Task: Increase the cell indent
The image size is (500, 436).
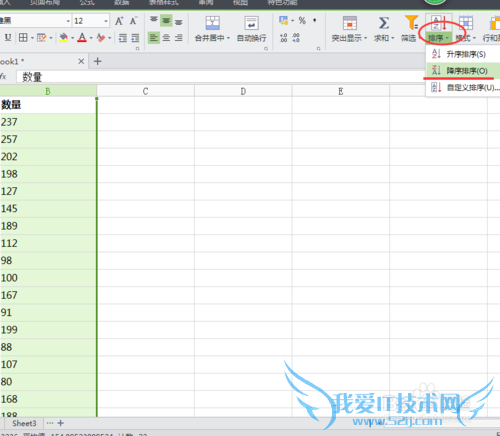Action: pyautogui.click(x=135, y=38)
